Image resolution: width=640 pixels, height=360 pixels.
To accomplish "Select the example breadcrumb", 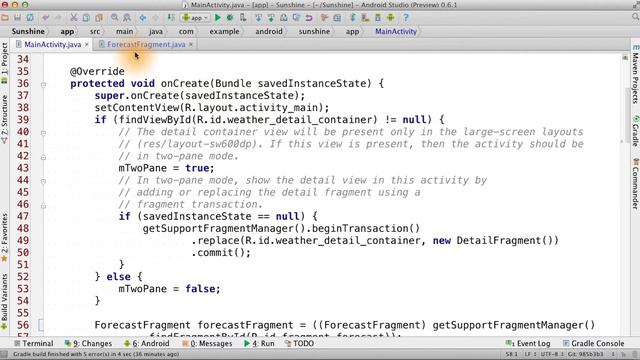I will (x=224, y=31).
